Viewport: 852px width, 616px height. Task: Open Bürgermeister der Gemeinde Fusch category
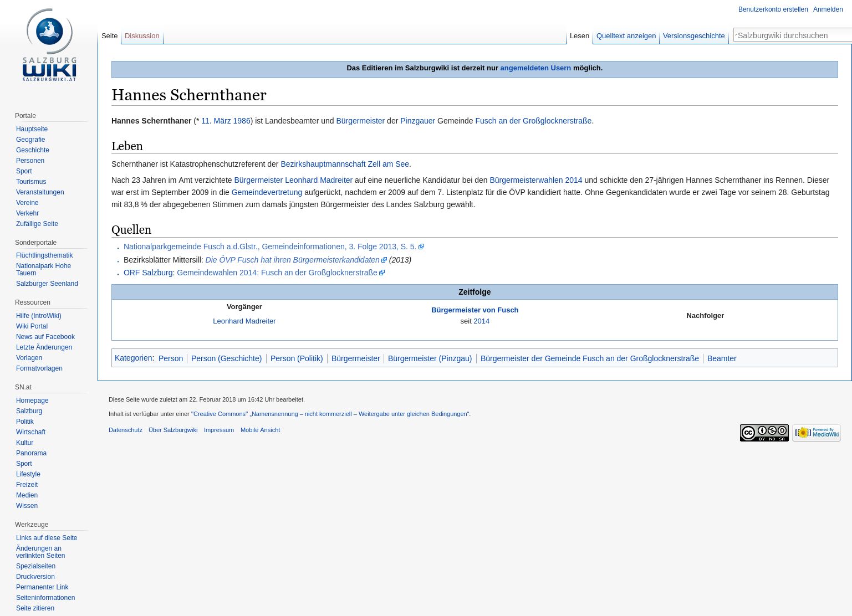pos(590,358)
